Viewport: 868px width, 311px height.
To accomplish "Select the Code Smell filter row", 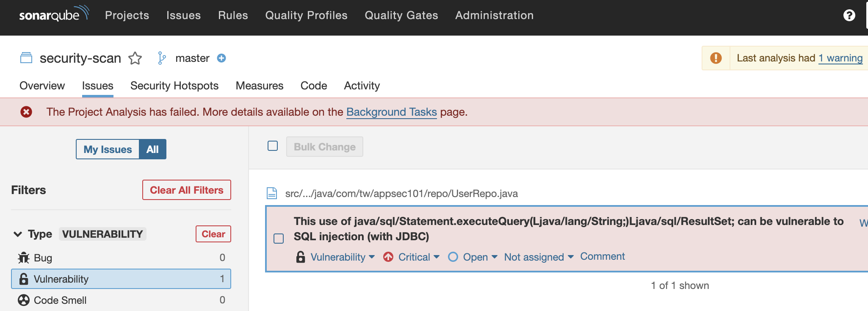I will [x=121, y=300].
